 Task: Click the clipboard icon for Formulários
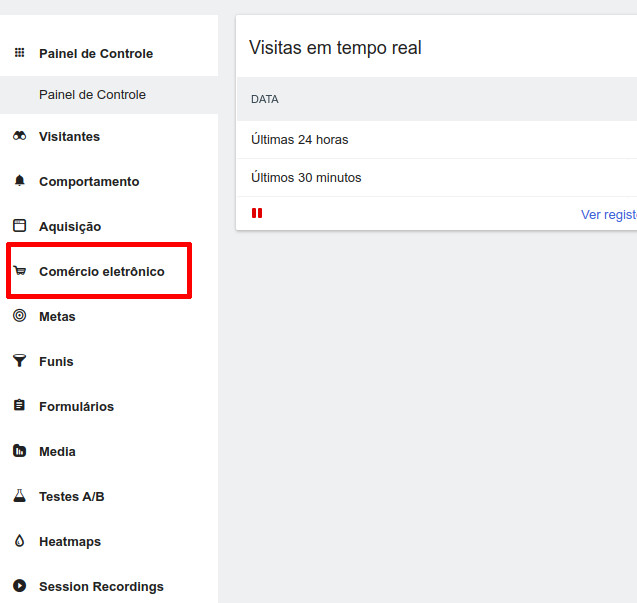pos(19,406)
